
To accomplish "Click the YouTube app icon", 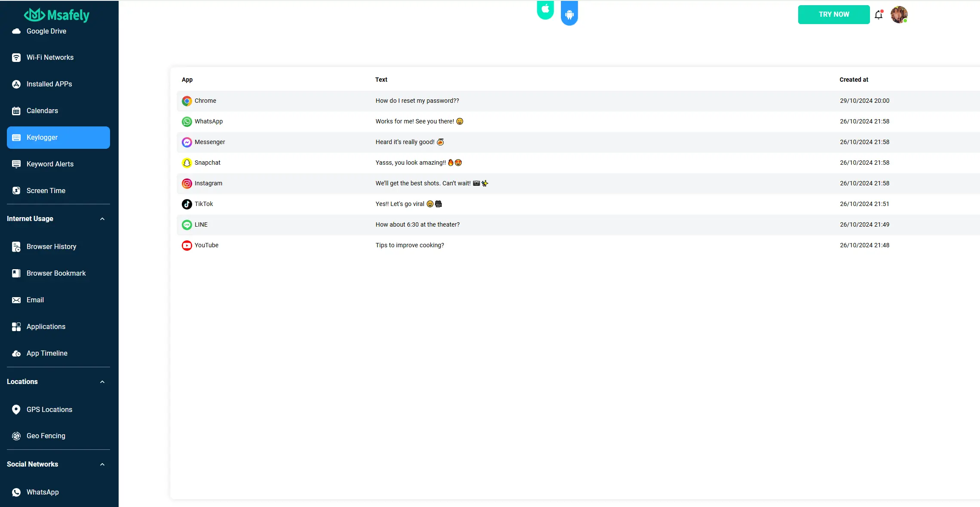I will (x=187, y=246).
